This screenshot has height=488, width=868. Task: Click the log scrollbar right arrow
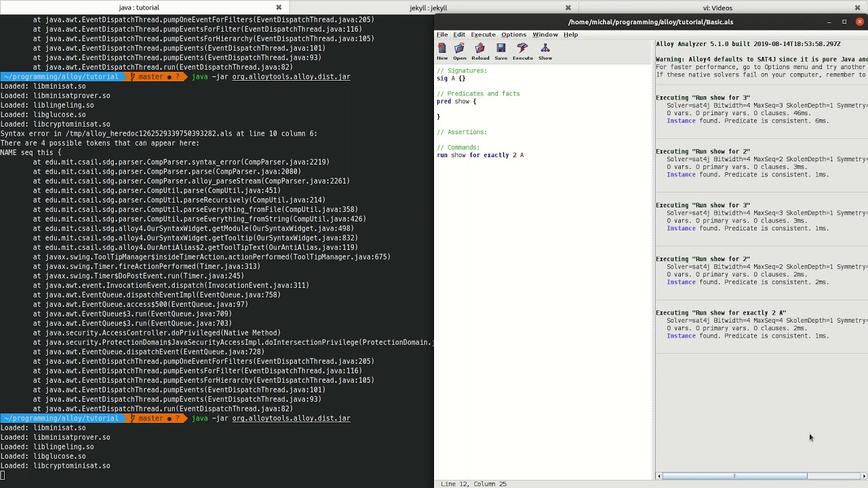[x=864, y=476]
